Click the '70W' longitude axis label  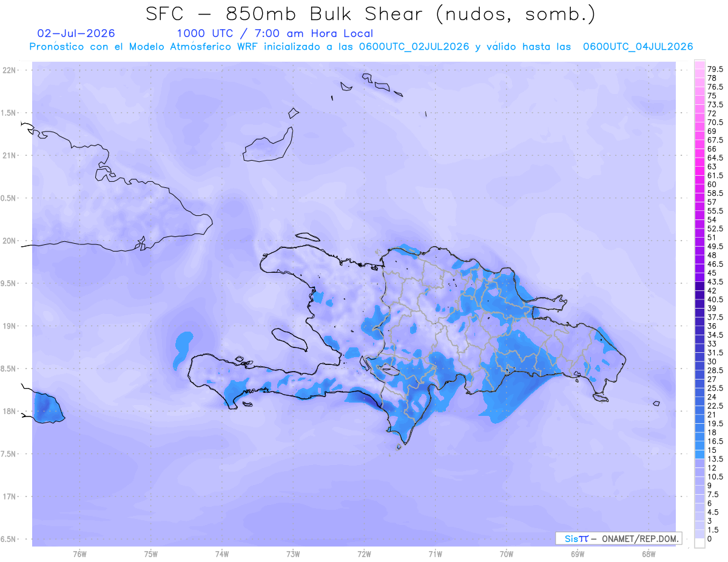(507, 554)
